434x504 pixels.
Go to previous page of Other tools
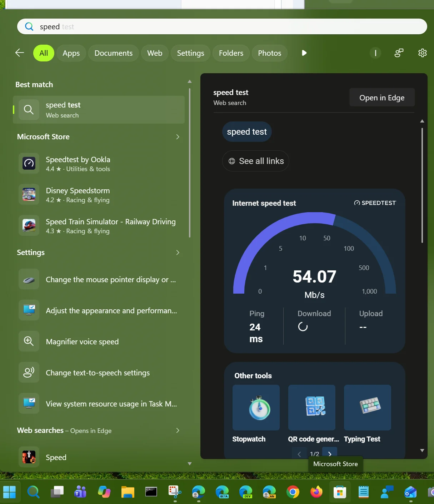299,454
